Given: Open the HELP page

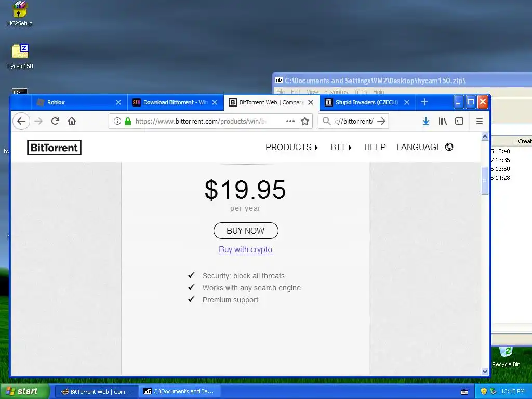Looking at the screenshot, I should 375,147.
